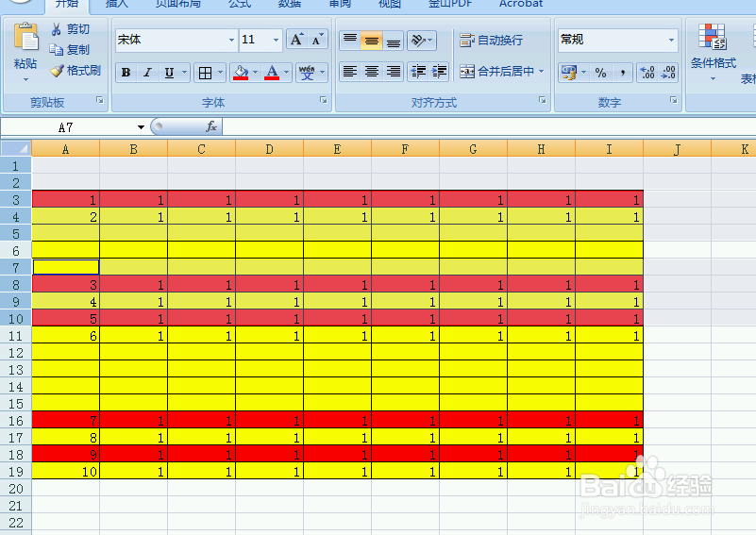Open Conditional Formatting (条件格式)
Viewport: 756px width, 535px height.
pyautogui.click(x=714, y=52)
